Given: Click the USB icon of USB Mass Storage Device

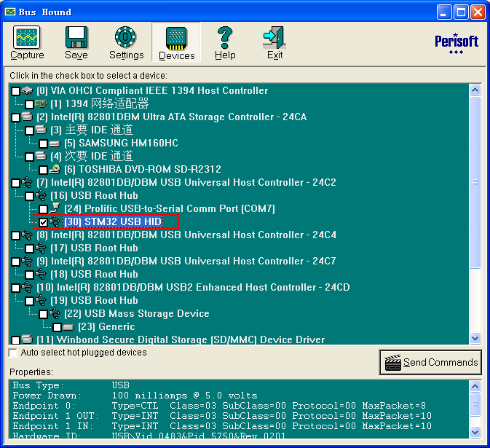Looking at the screenshot, I should [x=55, y=313].
